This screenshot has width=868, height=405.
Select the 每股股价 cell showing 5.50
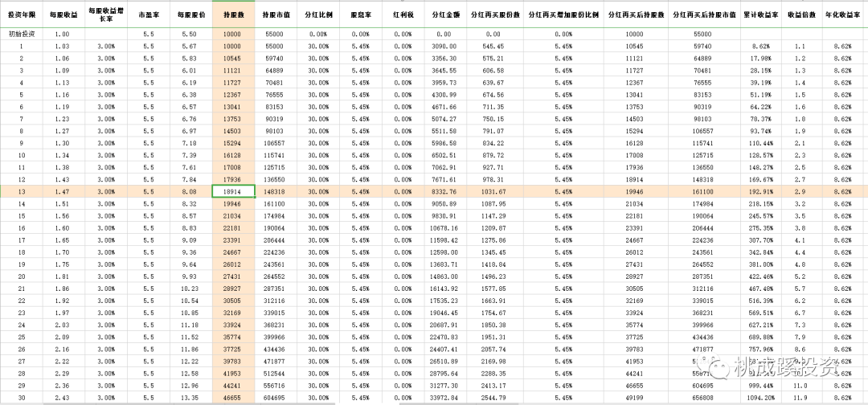(190, 34)
